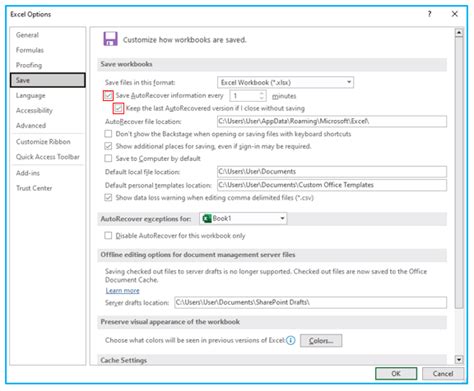Increase AutoRecover minutes with up arrow
Screen dimensions: 474x391
[x=262, y=93]
